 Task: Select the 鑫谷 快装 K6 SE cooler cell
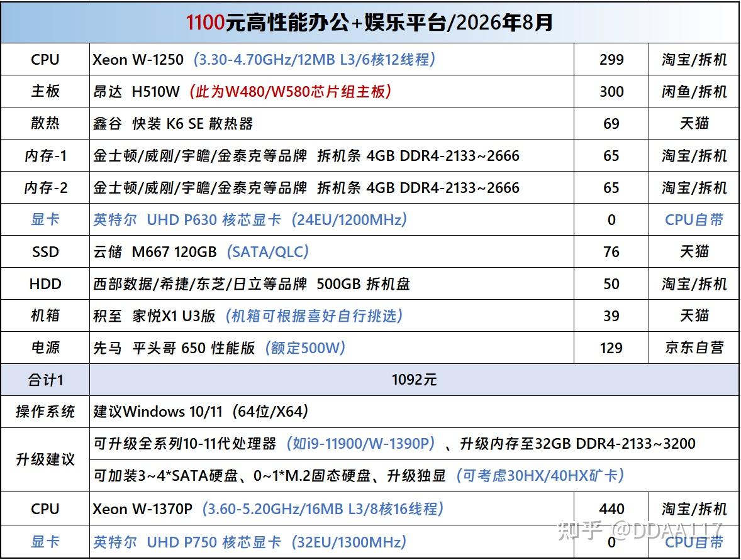click(331, 123)
